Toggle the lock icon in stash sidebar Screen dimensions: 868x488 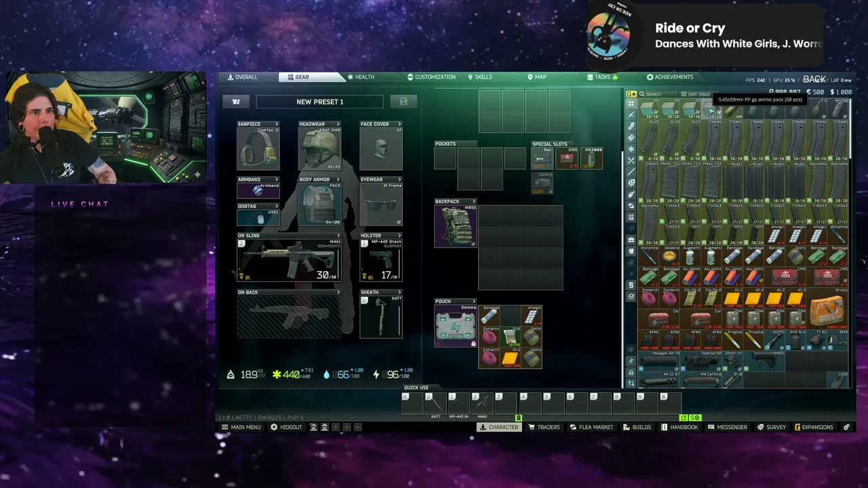631,373
